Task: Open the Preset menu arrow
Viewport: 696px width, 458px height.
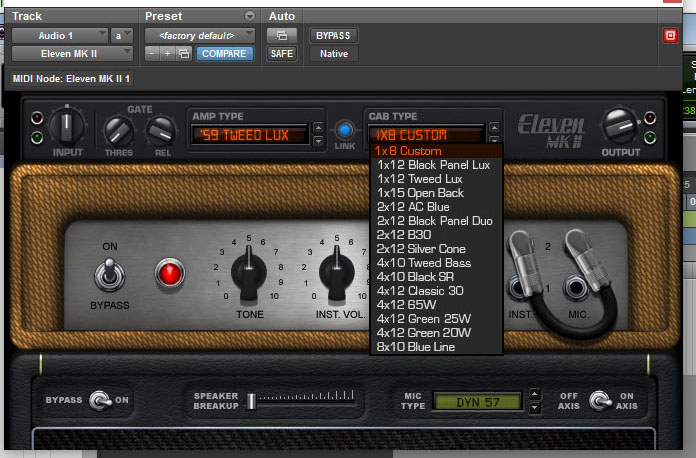Action: click(x=250, y=16)
